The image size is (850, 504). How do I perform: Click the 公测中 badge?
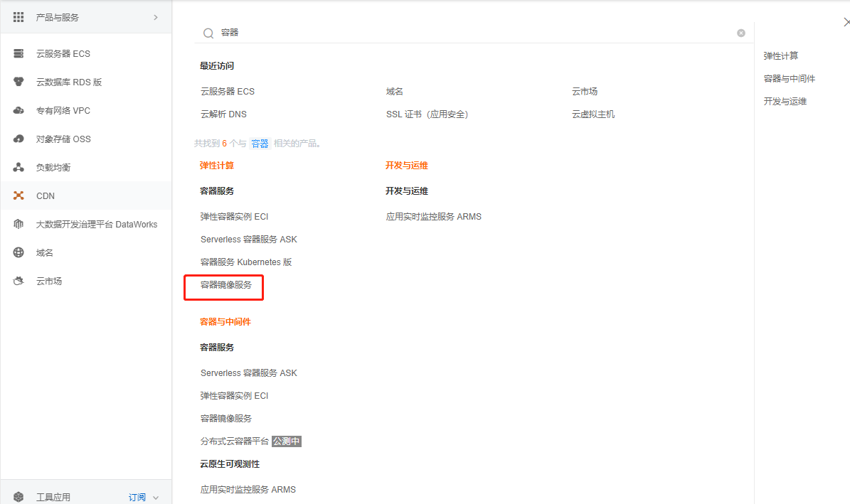[x=286, y=441]
